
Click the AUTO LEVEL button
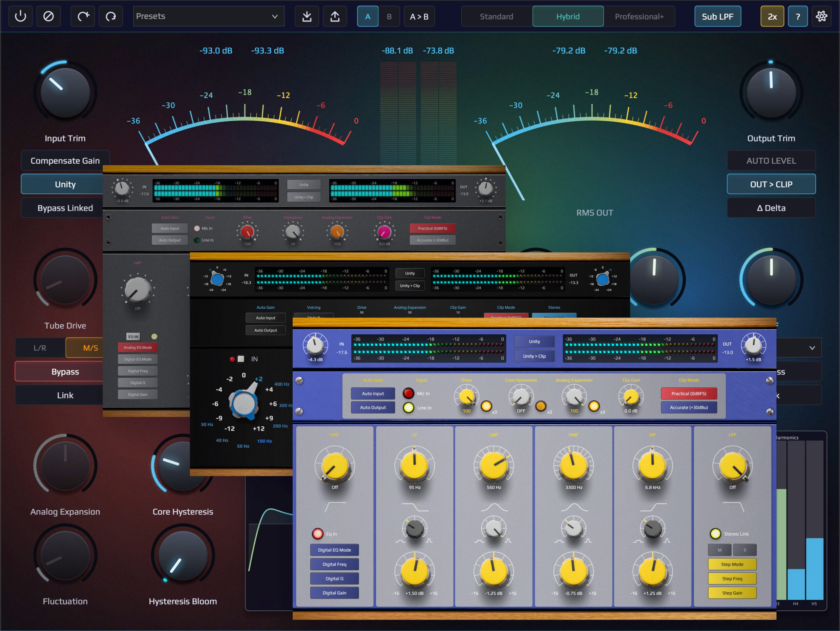[x=771, y=161]
